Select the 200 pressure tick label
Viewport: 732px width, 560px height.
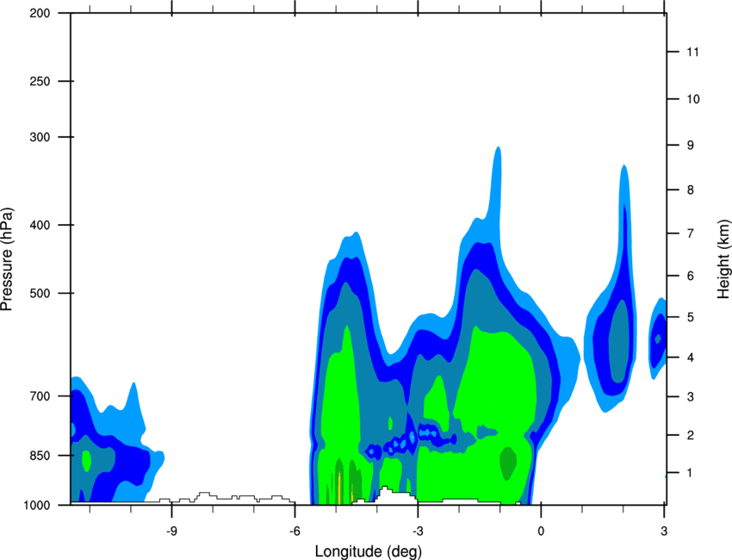point(40,13)
